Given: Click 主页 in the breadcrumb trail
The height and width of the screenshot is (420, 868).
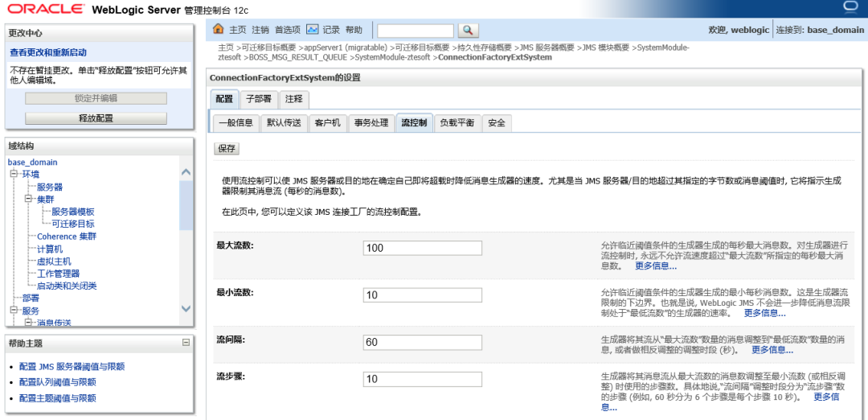Looking at the screenshot, I should pos(227,47).
